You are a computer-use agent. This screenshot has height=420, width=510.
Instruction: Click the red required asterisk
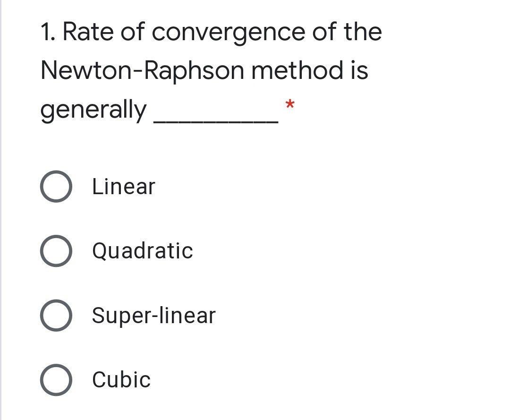coord(289,108)
